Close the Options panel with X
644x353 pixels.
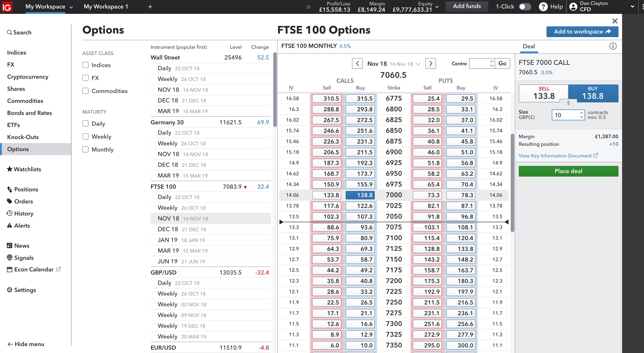tap(615, 21)
